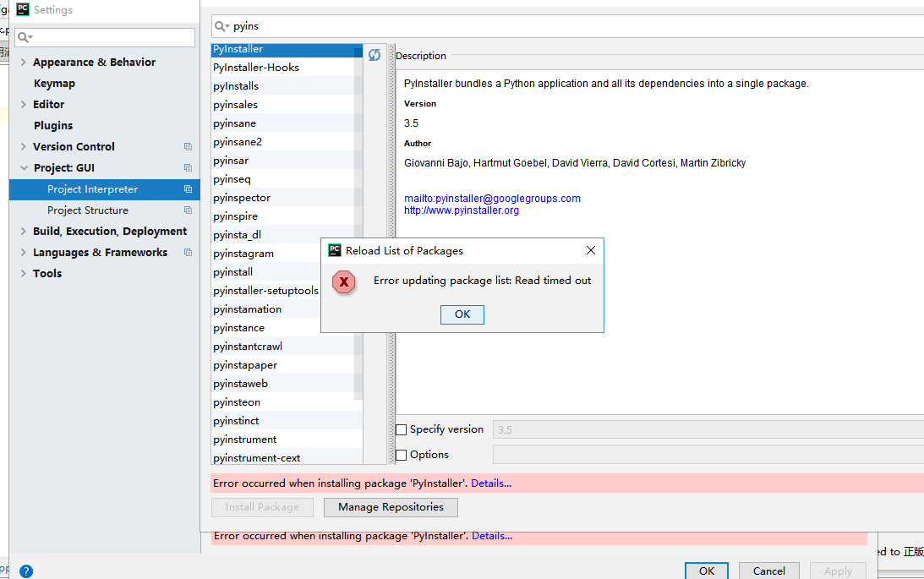Open the mailto pyinstaller googlegroups link
This screenshot has width=924, height=579.
492,199
